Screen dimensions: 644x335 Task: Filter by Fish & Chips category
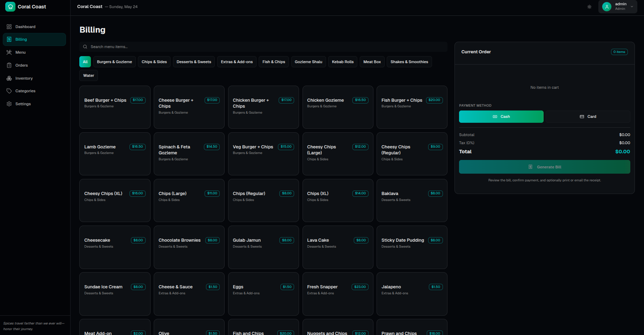[274, 62]
